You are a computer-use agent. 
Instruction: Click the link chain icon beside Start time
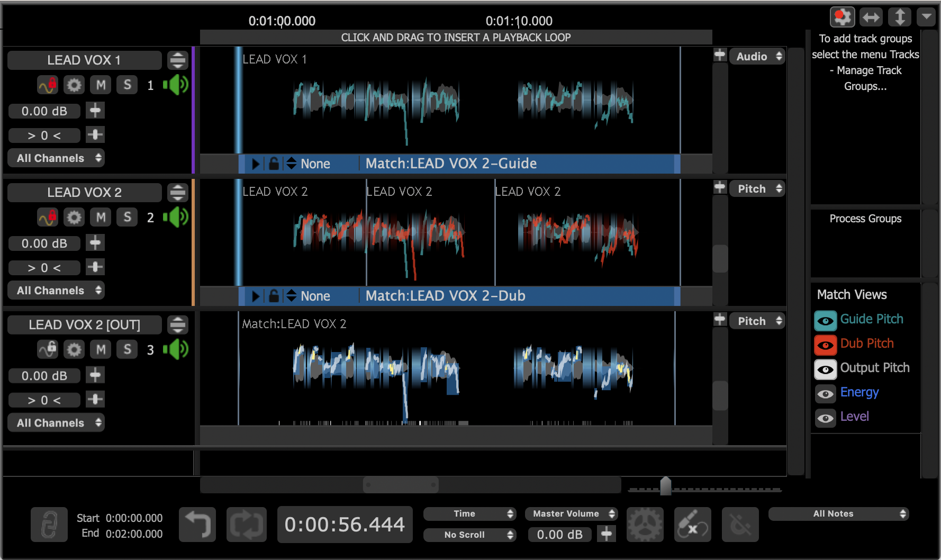click(x=49, y=525)
